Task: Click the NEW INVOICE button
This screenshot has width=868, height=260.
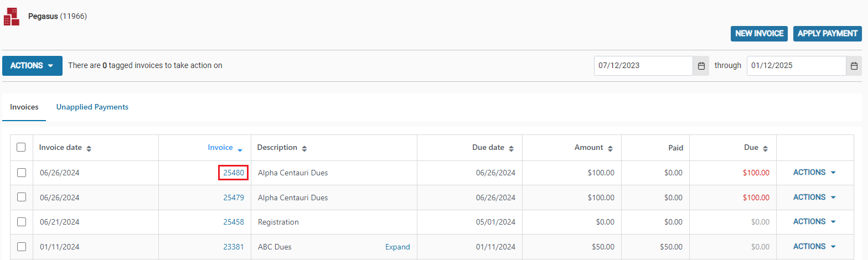Action: (759, 33)
